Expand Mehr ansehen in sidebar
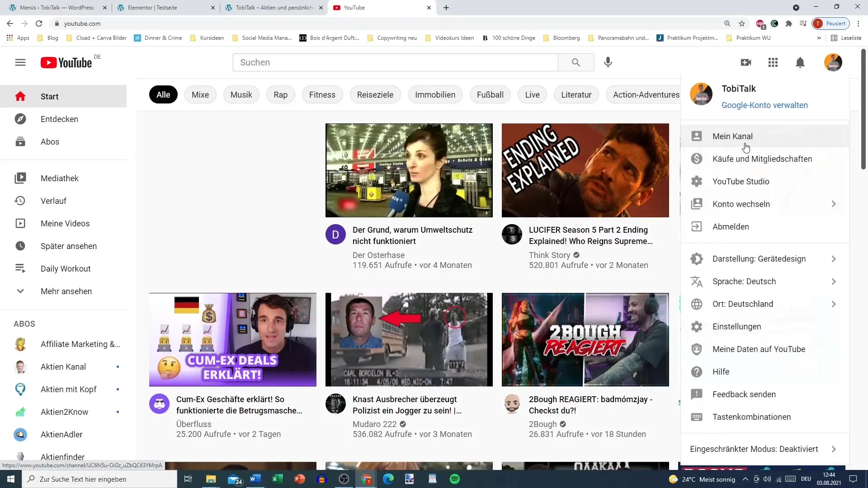Viewport: 868px width, 488px height. point(63,291)
